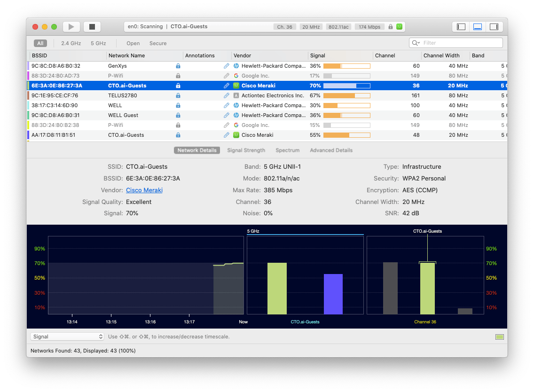Click the pencil icon for WELL network row

click(227, 105)
